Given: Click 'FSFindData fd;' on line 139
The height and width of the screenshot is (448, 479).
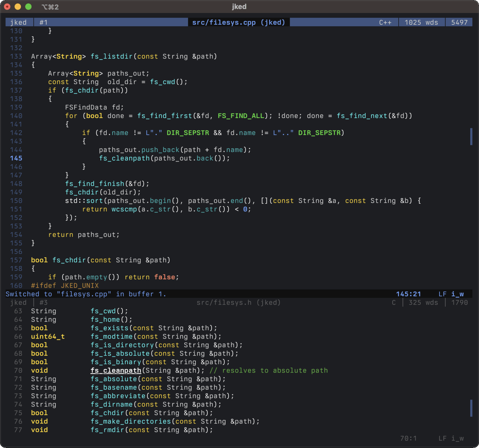Looking at the screenshot, I should click(x=94, y=107).
